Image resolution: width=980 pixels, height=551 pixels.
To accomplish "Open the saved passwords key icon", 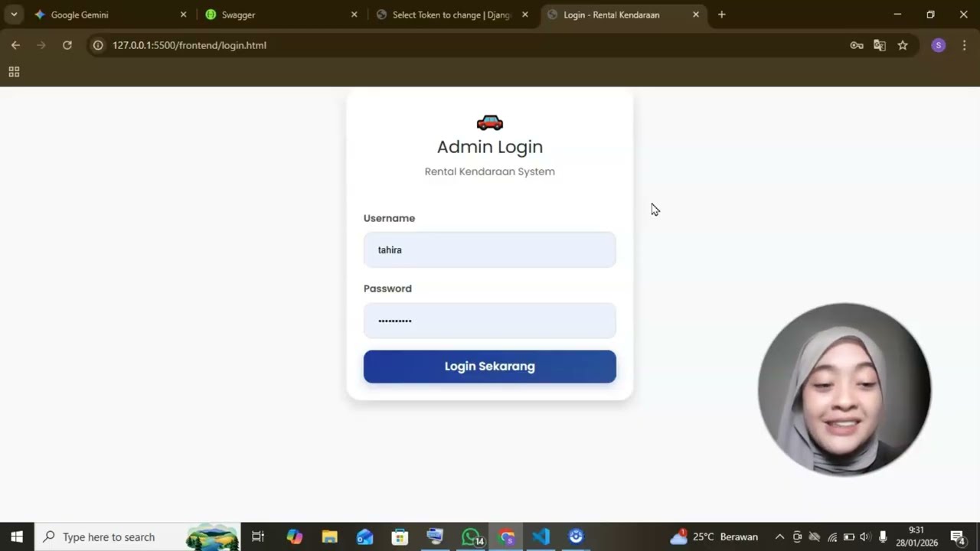I will (x=857, y=45).
